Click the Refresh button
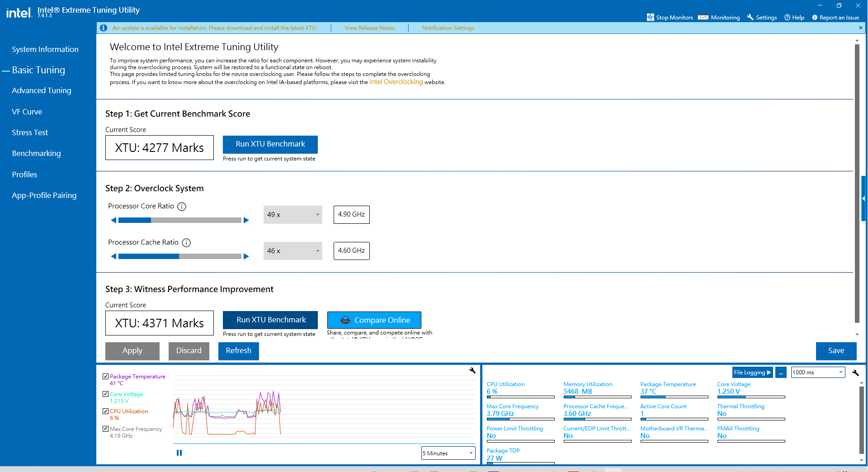The width and height of the screenshot is (868, 472). (239, 351)
